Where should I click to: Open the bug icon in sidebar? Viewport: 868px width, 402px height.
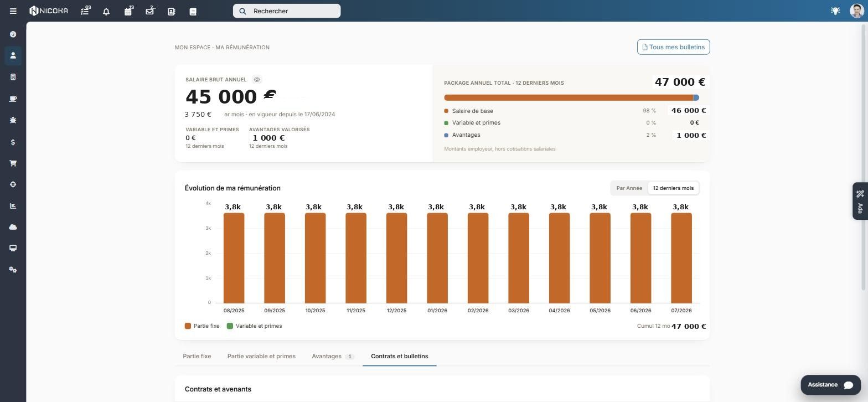(13, 120)
